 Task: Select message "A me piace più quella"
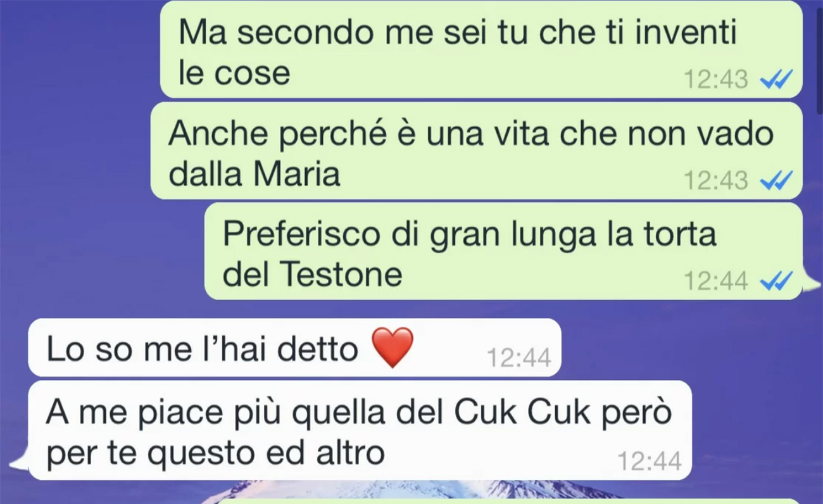tap(360, 431)
